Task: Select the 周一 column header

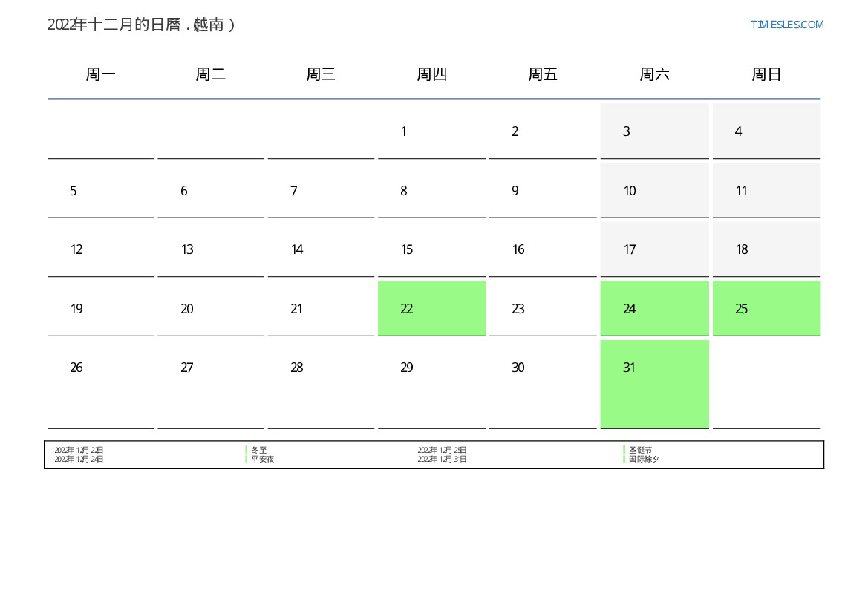Action: (101, 74)
